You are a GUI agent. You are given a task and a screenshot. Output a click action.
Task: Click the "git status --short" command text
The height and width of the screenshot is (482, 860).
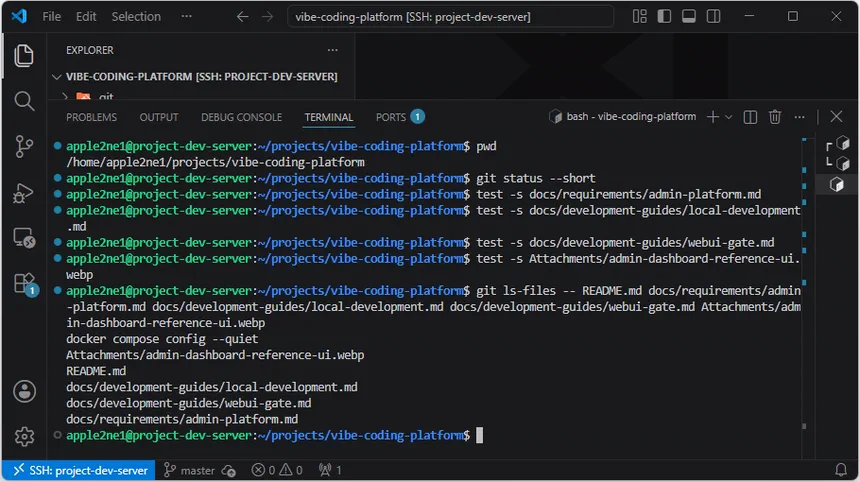(x=536, y=178)
